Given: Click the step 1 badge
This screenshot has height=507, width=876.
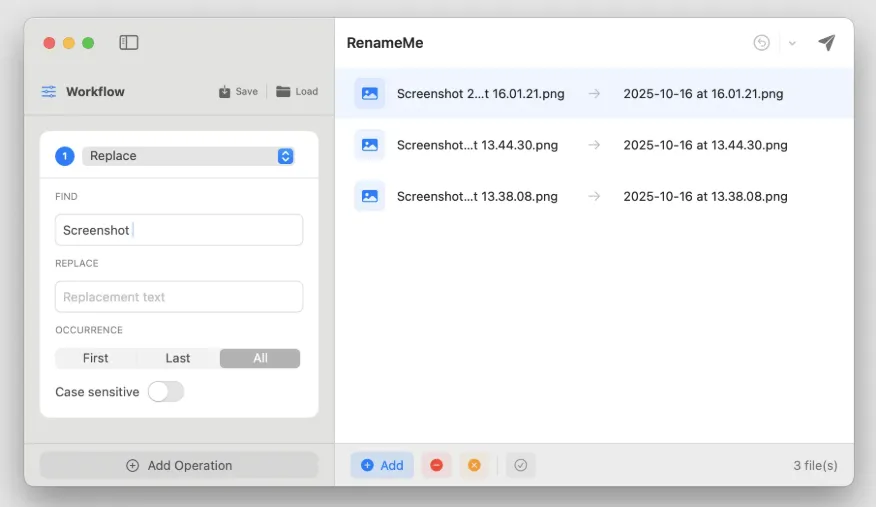Looking at the screenshot, I should click(x=65, y=156).
